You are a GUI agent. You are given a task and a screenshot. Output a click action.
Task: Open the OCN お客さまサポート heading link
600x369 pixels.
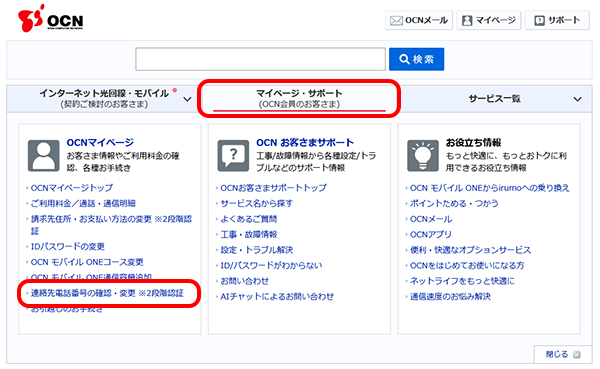(x=305, y=142)
